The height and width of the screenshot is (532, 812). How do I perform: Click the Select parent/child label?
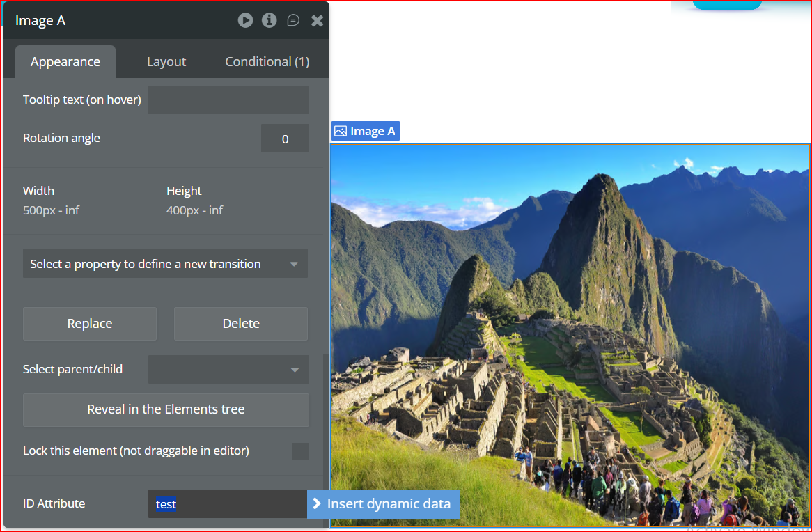72,369
